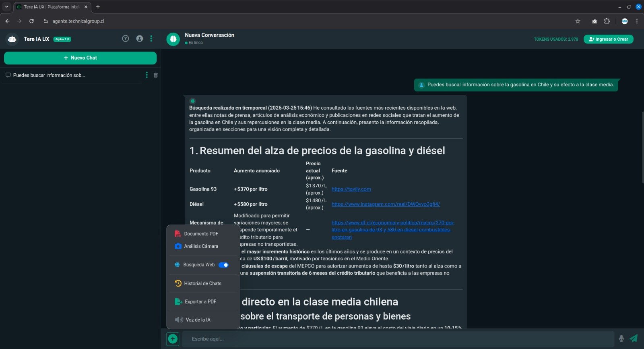Click the Ingresar o Crear button

tap(608, 39)
